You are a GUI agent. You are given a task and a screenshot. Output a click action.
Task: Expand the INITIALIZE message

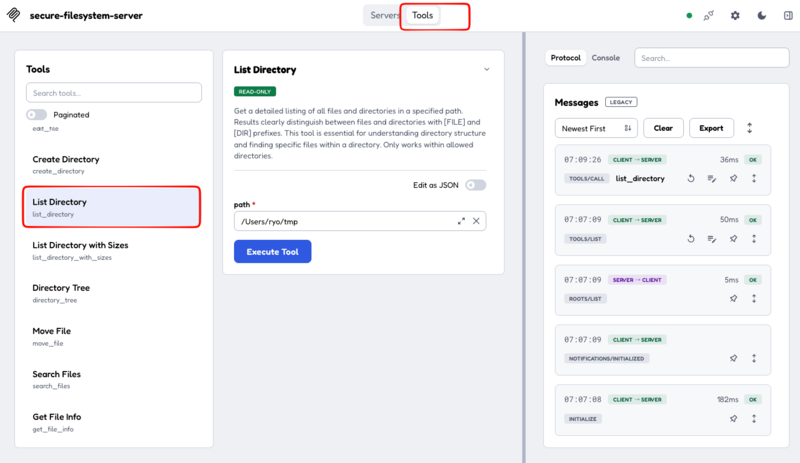pyautogui.click(x=754, y=419)
